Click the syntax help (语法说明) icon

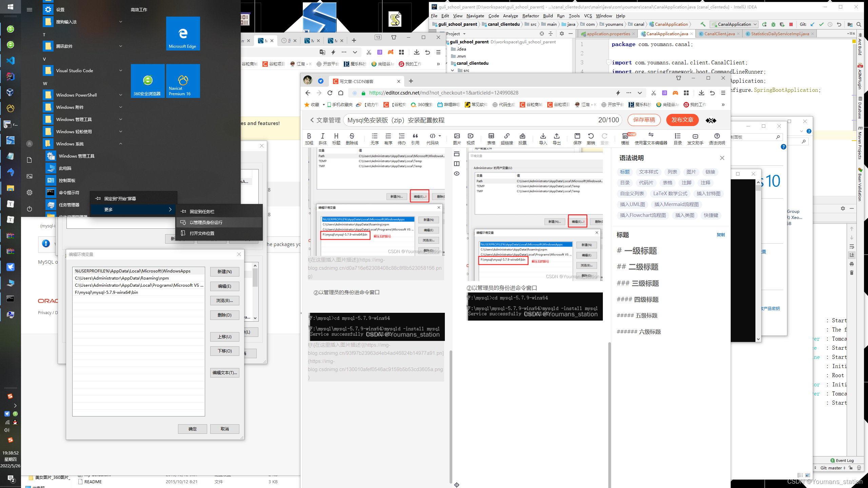(717, 139)
